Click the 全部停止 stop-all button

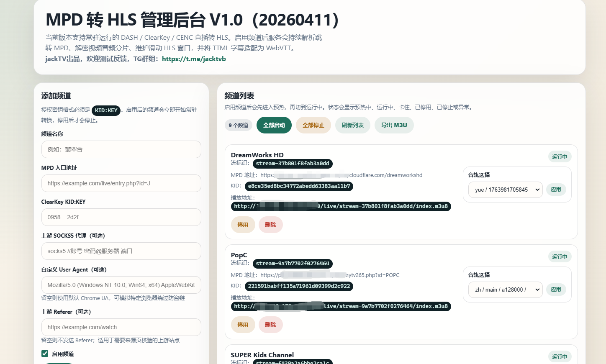313,125
